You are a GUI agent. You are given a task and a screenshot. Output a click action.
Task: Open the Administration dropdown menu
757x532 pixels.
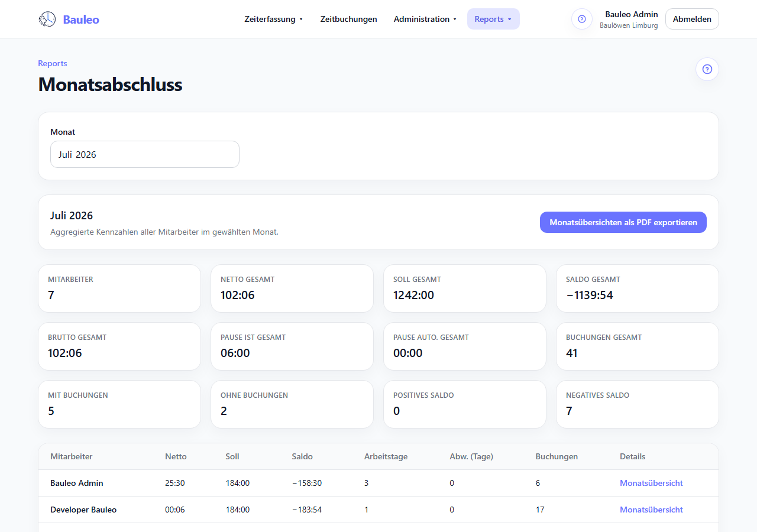(425, 19)
